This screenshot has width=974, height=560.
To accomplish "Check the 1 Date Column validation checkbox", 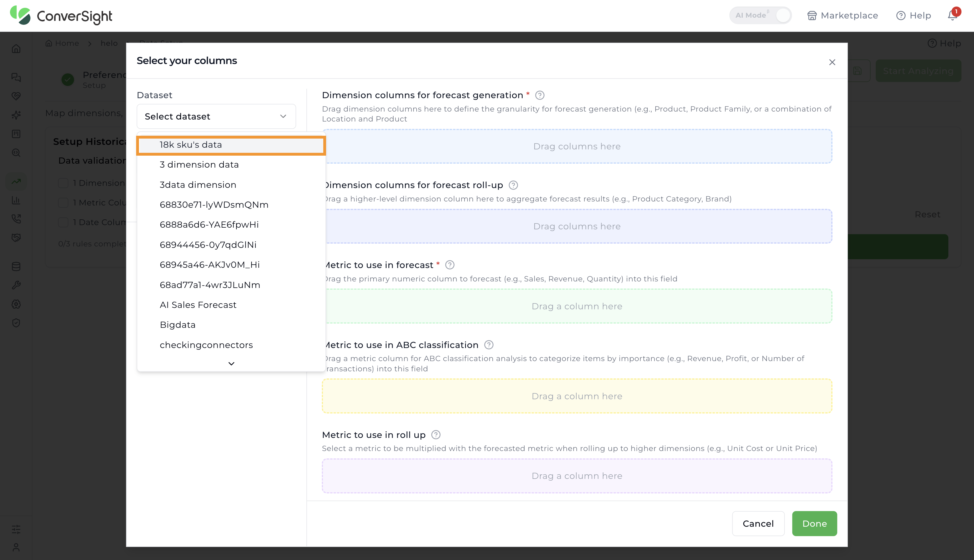I will (x=63, y=222).
